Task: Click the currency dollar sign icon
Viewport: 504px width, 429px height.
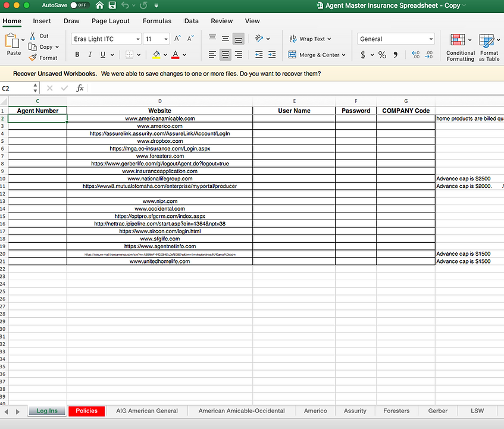Action: click(x=363, y=55)
